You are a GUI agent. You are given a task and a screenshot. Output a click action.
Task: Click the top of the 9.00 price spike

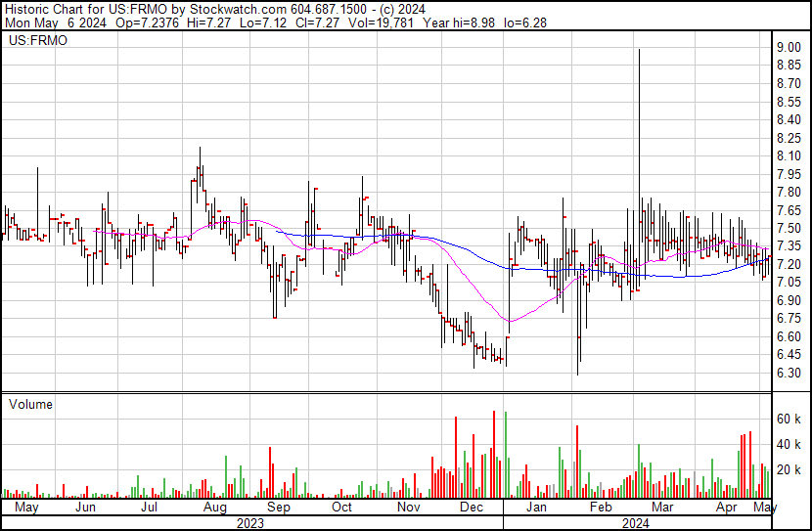[639, 50]
